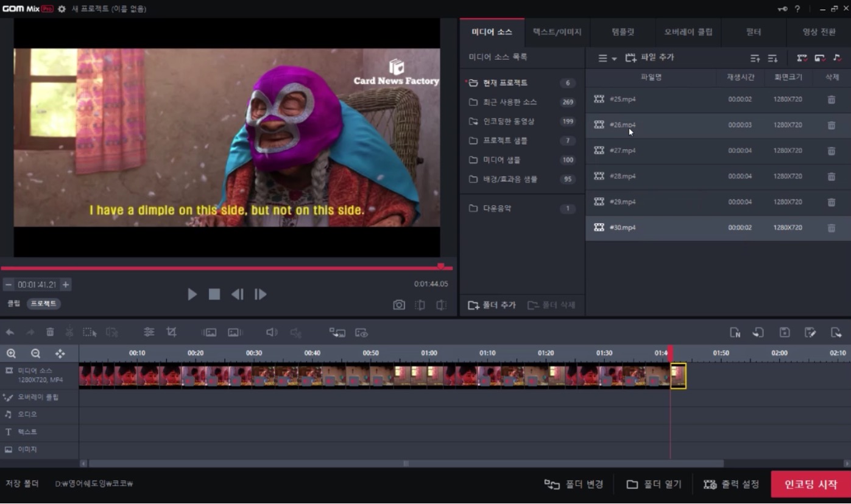
Task: Select the crop tool icon
Action: click(171, 332)
